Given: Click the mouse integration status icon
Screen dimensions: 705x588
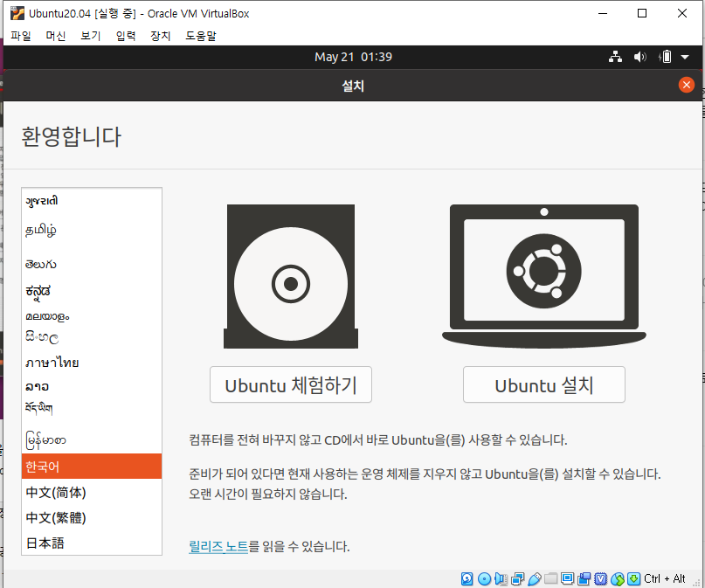Looking at the screenshot, I should [618, 578].
